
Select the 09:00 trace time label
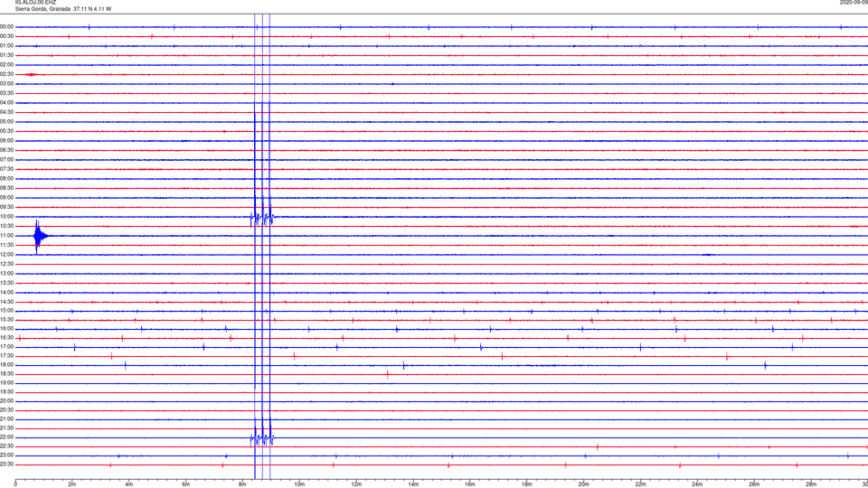click(6, 198)
